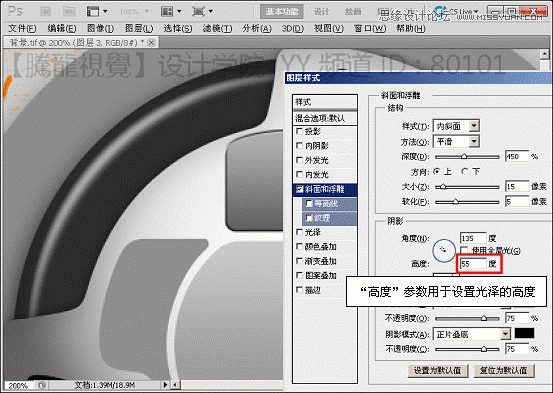This screenshot has width=553, height=393.
Task: Open the 选择(S) menu
Action: pos(178,28)
